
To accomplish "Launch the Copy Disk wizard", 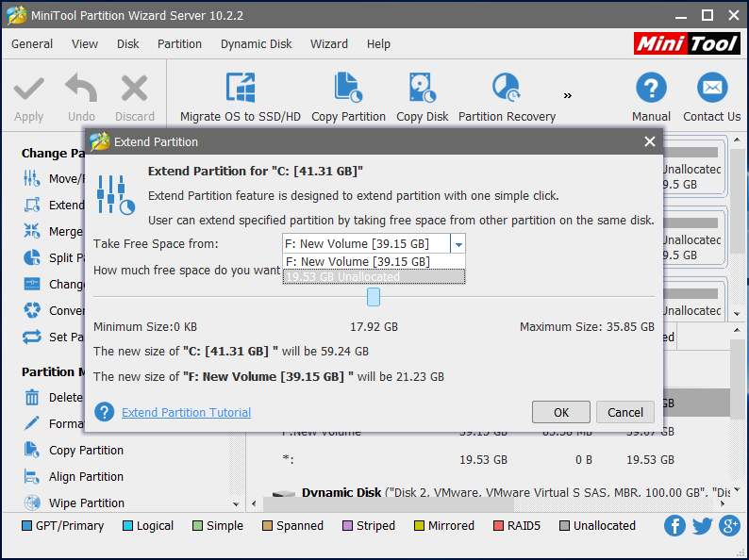I will [x=422, y=98].
